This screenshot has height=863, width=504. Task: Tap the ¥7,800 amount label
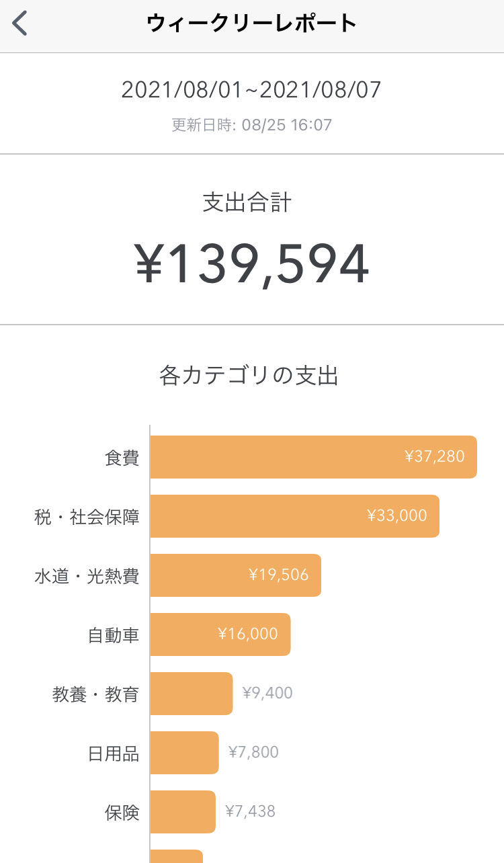[253, 752]
